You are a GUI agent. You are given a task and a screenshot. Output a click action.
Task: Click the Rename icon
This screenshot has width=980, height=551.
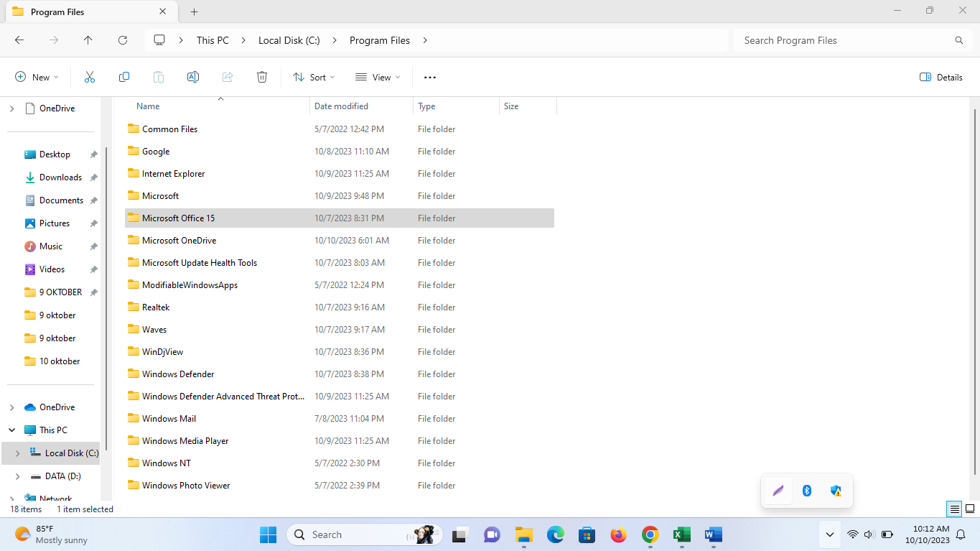pyautogui.click(x=193, y=77)
